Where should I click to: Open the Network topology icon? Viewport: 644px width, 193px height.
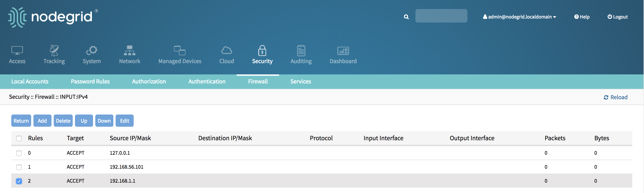point(130,51)
